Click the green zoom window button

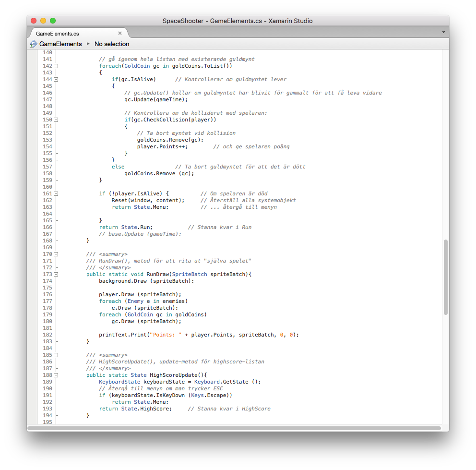(53, 21)
